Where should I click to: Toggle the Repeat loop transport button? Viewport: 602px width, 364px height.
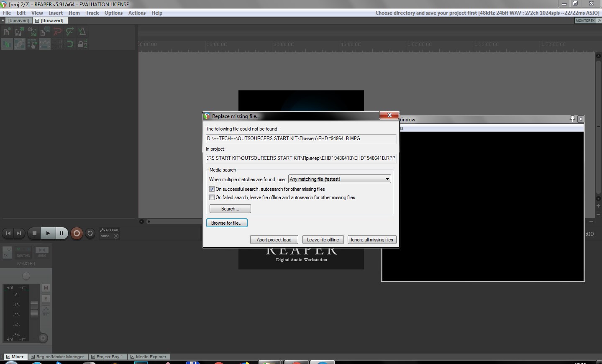pos(90,233)
